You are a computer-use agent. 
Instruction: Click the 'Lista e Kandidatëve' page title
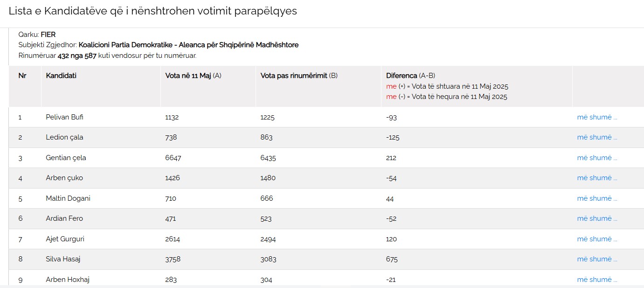[152, 11]
